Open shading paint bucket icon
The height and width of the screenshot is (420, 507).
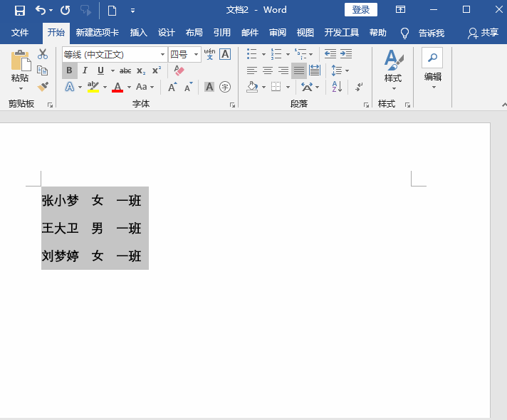(x=252, y=87)
